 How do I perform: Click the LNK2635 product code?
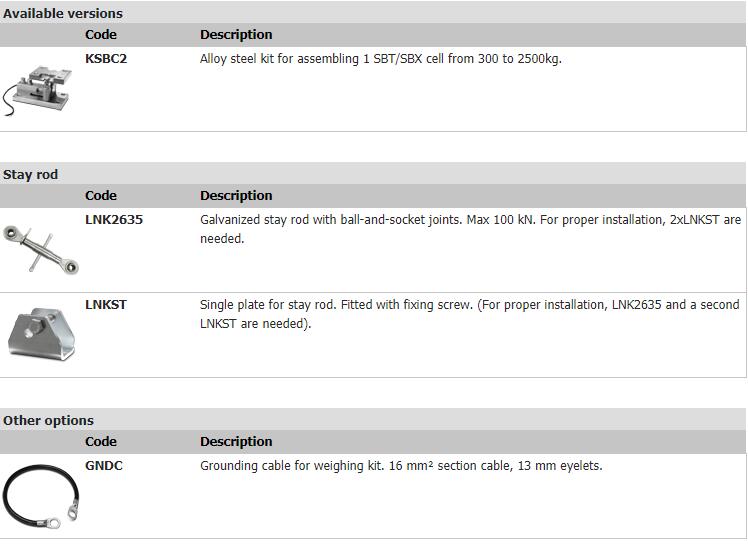tap(114, 219)
